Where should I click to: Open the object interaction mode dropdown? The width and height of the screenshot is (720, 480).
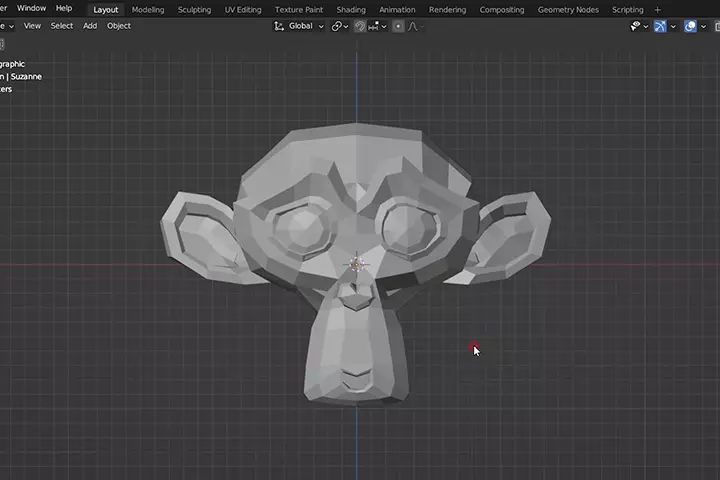click(7, 26)
